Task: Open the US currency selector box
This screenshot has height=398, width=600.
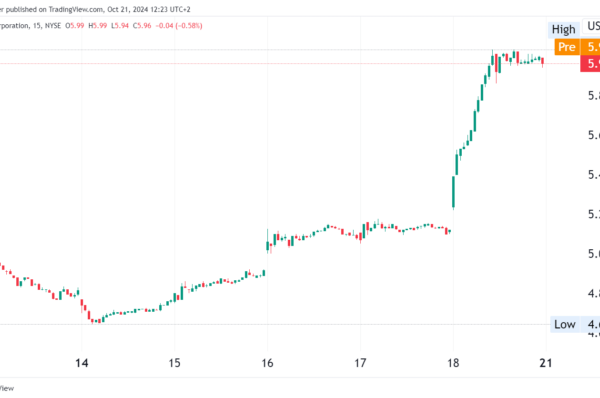Action: coord(591,26)
